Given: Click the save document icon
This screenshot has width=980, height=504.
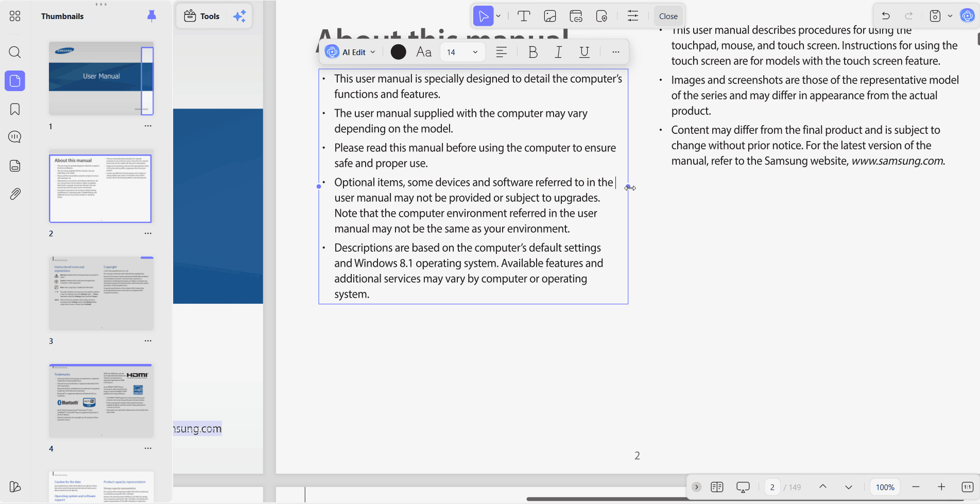Looking at the screenshot, I should (x=935, y=16).
